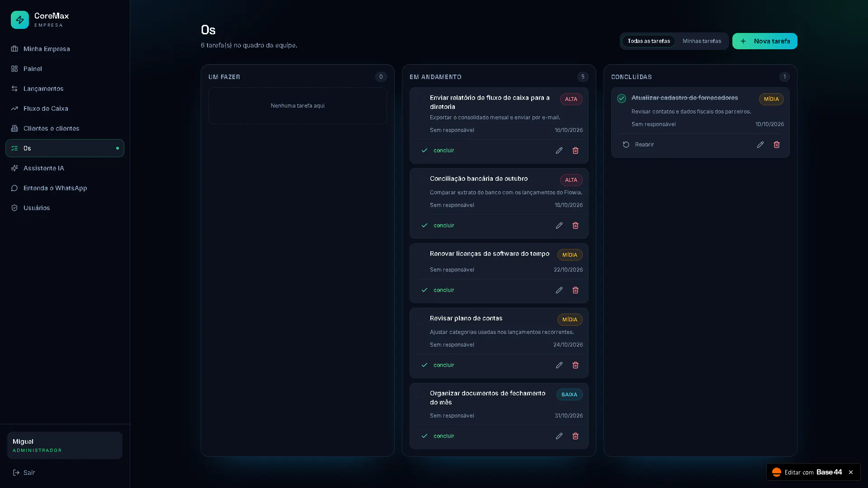The width and height of the screenshot is (868, 488).
Task: Click the ALTA badge on Conciliação bancária
Action: pyautogui.click(x=571, y=180)
